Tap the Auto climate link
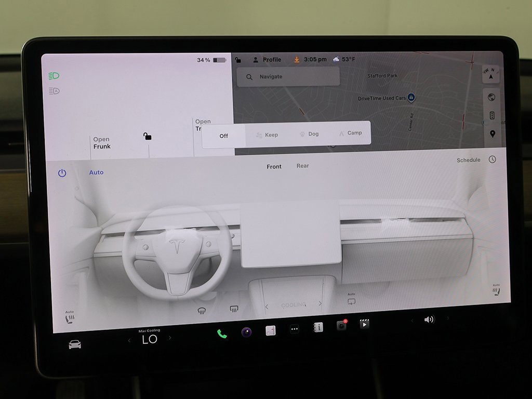The width and height of the screenshot is (532, 399). 96,172
